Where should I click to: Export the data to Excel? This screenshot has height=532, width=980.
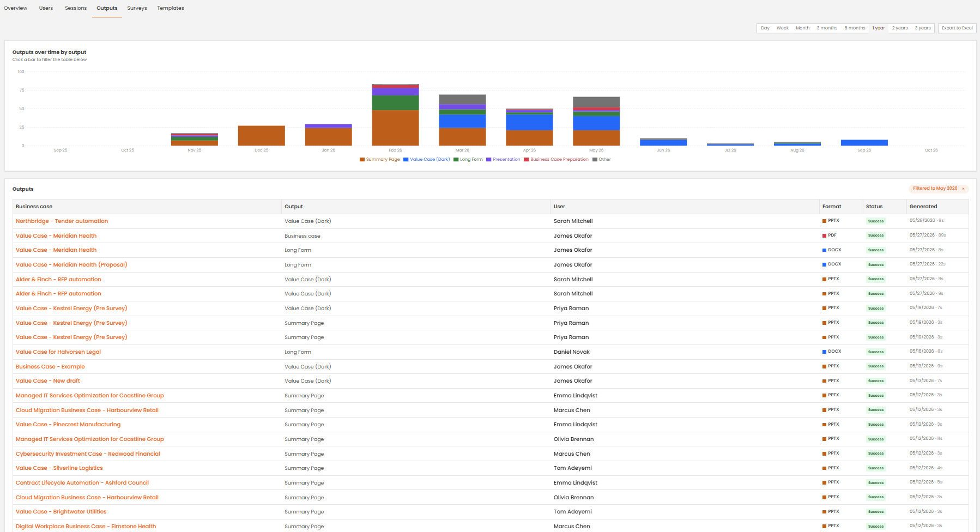pos(957,28)
